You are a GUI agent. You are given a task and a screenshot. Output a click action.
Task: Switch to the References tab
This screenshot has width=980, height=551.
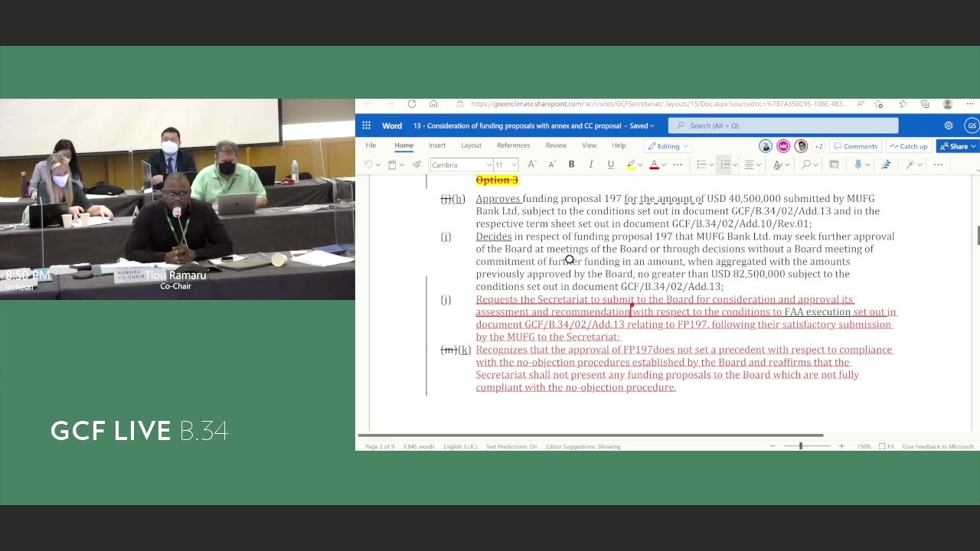coord(513,145)
